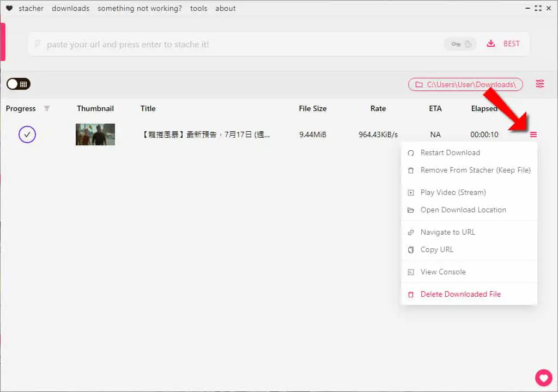
Task: Choose Open Download Location
Action: [469, 210]
